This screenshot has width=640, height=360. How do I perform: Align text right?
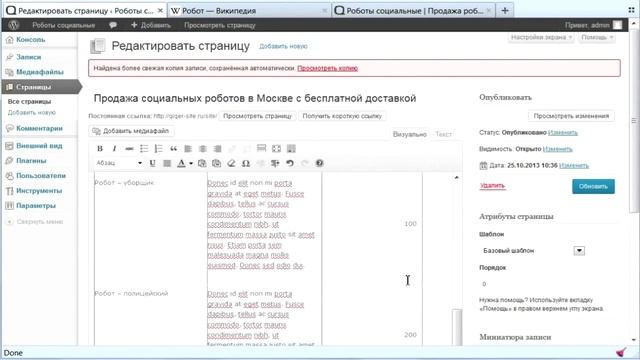click(218, 149)
